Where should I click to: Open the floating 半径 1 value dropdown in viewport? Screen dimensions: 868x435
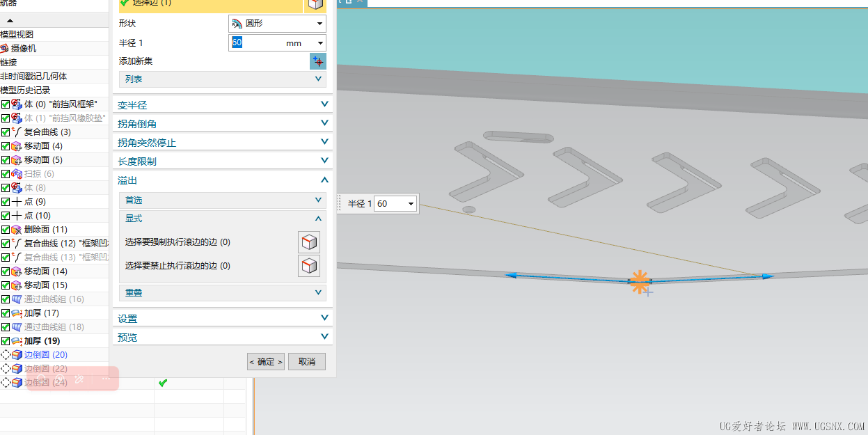(x=411, y=204)
